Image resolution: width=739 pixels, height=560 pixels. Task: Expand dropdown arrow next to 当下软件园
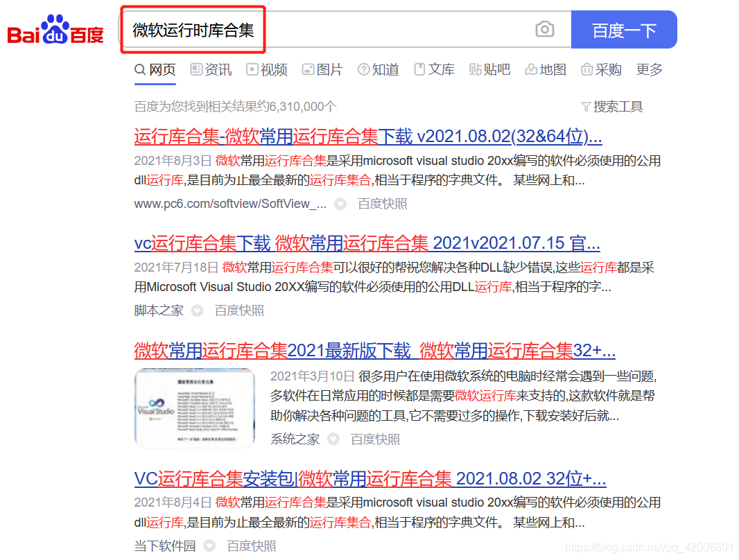(x=209, y=546)
